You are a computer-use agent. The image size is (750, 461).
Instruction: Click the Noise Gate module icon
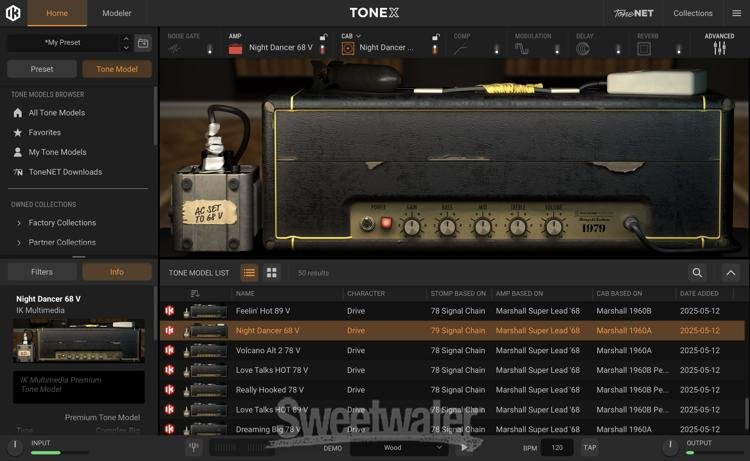(175, 49)
